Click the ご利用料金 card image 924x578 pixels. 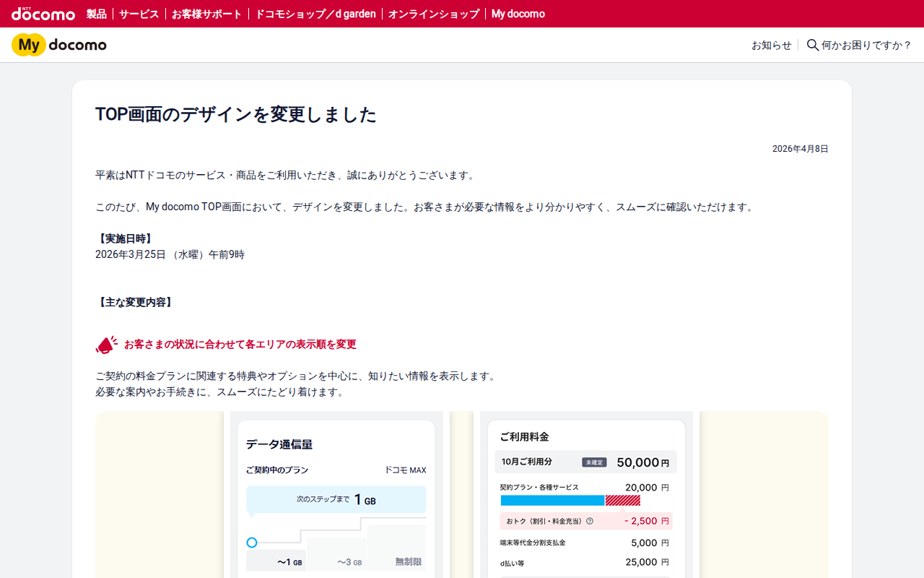pyautogui.click(x=586, y=495)
